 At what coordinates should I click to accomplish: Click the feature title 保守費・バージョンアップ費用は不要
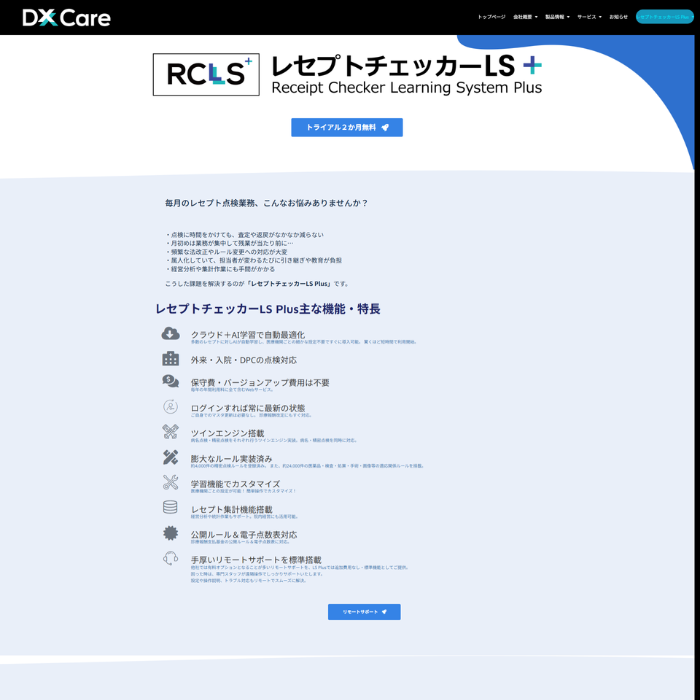point(260,383)
